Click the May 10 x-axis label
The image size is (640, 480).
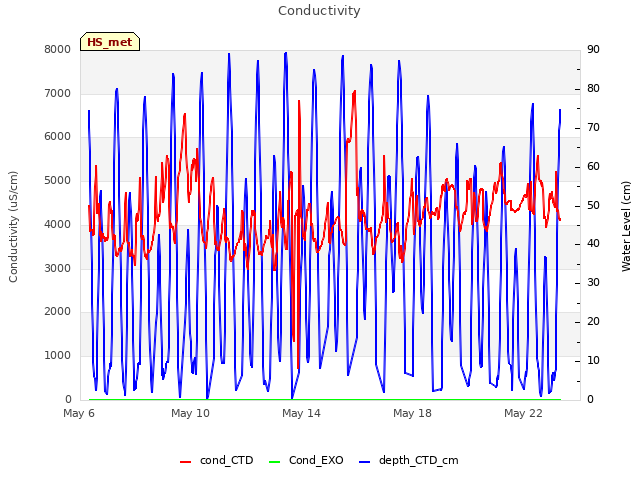[190, 413]
